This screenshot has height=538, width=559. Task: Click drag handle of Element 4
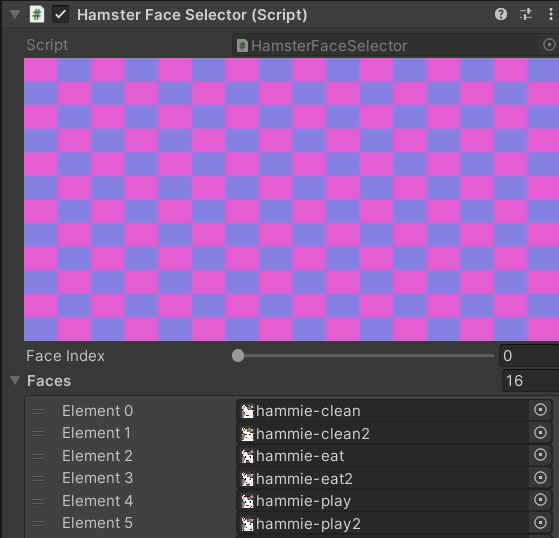[x=38, y=501]
